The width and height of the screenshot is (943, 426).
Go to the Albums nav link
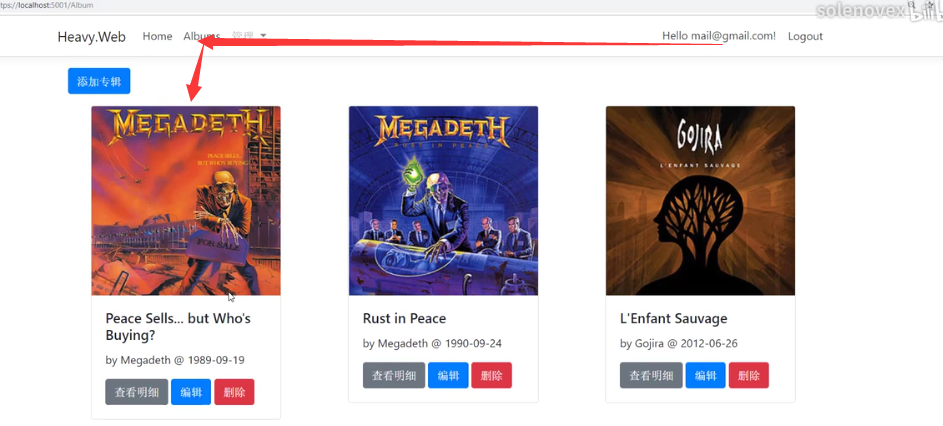click(x=202, y=36)
